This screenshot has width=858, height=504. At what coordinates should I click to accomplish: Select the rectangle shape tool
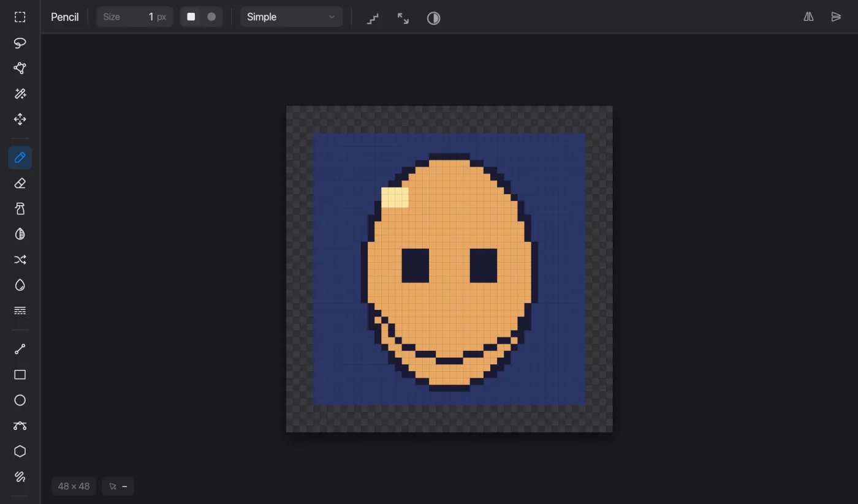[x=20, y=375]
